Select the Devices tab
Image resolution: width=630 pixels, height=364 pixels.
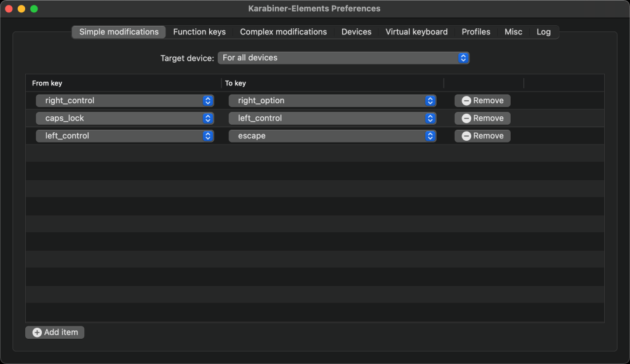click(x=356, y=32)
